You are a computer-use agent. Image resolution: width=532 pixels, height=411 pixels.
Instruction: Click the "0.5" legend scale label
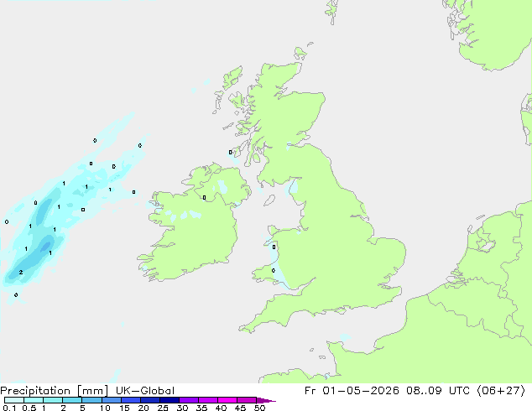click(29, 408)
